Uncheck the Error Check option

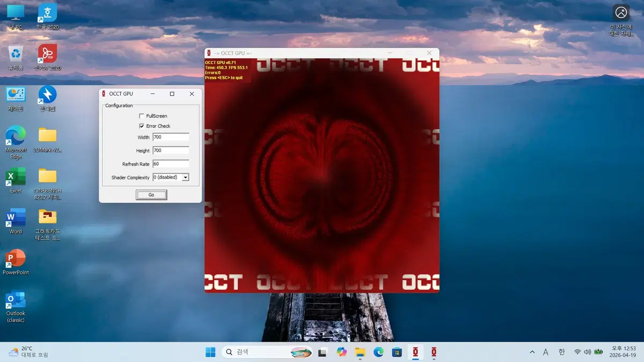(142, 126)
